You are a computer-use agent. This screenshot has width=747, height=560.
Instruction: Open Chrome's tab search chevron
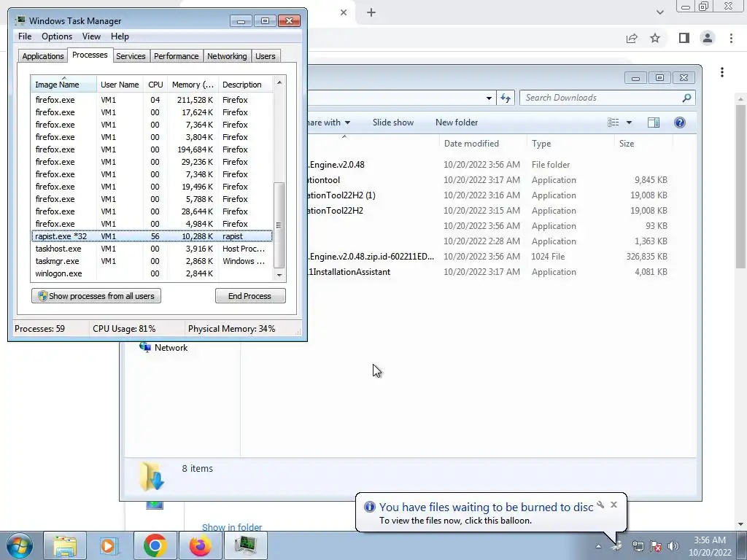point(659,12)
